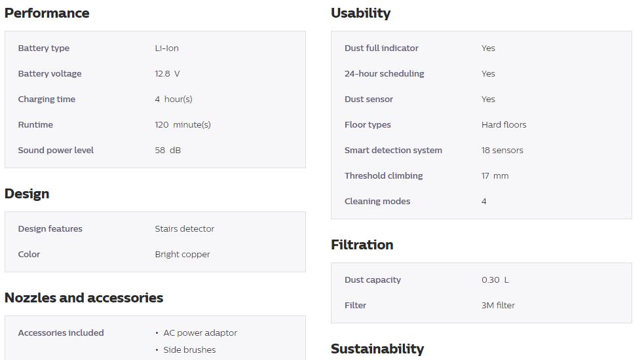Click the Stairs detector design feature value
Viewport: 644px width, 360px height.
[x=184, y=228]
